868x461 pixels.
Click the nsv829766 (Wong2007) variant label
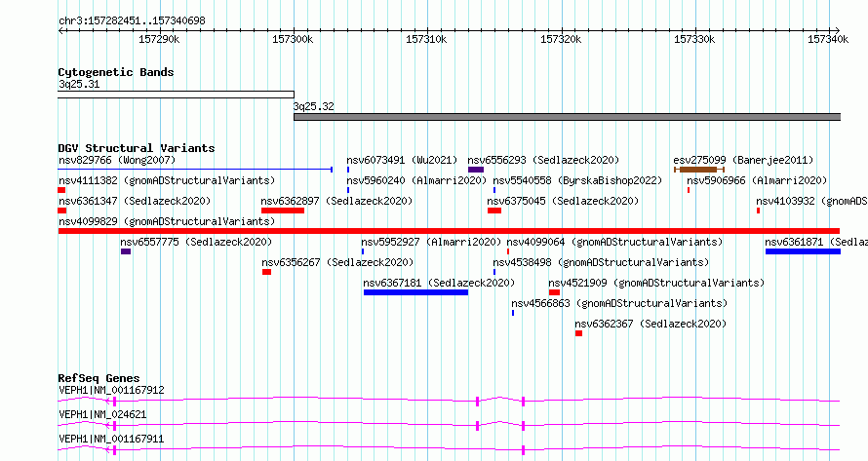coord(117,160)
